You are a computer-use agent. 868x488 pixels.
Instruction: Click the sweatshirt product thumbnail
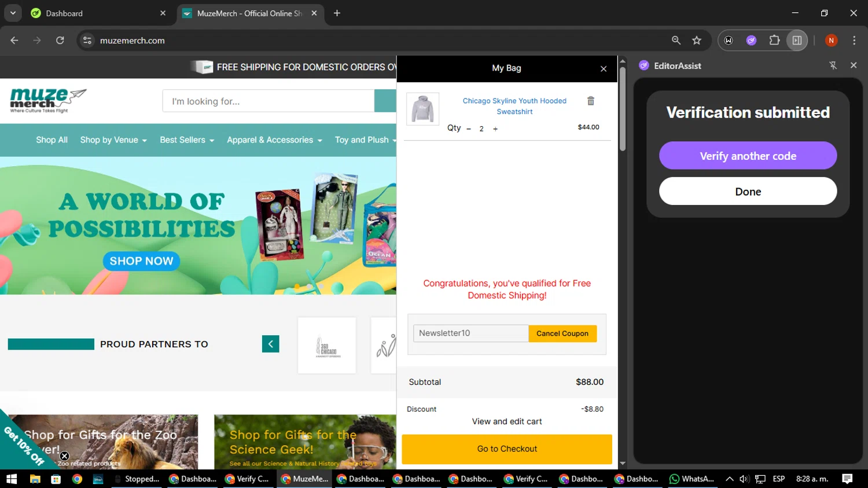(x=423, y=109)
